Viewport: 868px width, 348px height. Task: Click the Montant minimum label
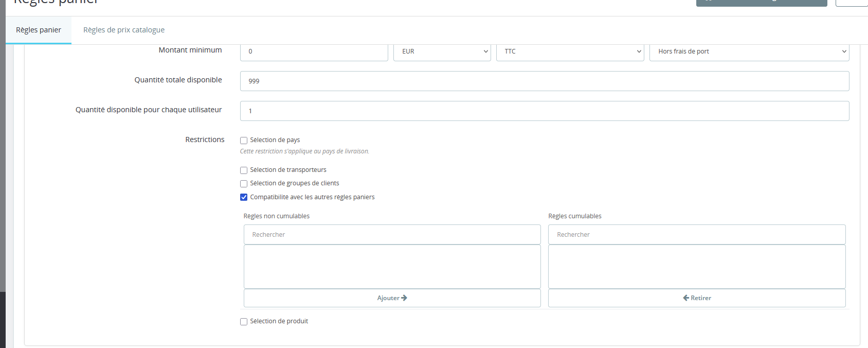tap(190, 50)
